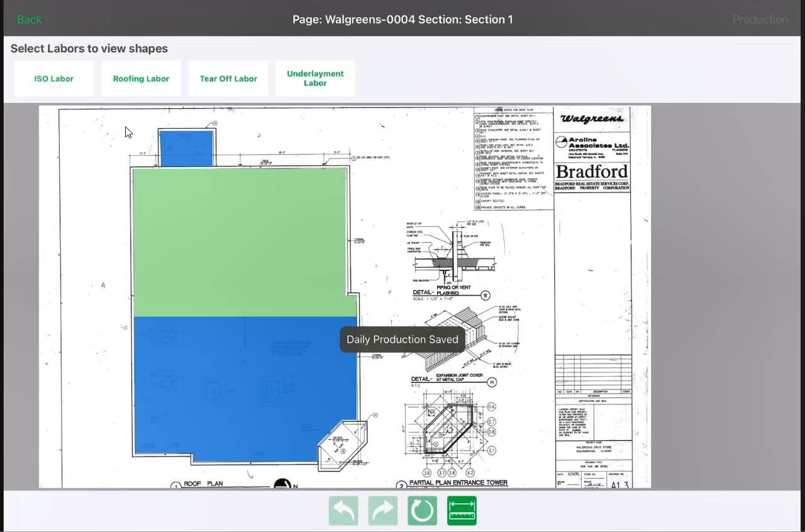Click the undo arrow icon
Screen dimensions: 805x532
pyautogui.click(x=343, y=511)
